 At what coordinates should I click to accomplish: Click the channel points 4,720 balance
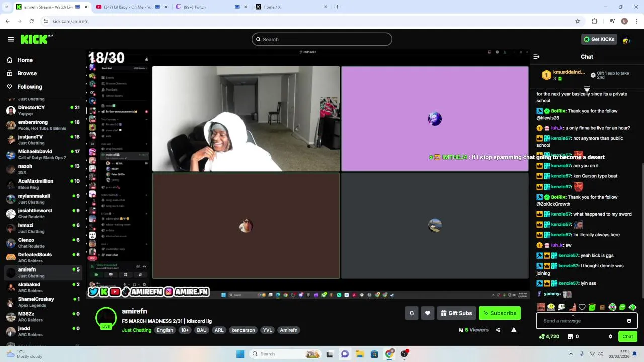click(549, 337)
